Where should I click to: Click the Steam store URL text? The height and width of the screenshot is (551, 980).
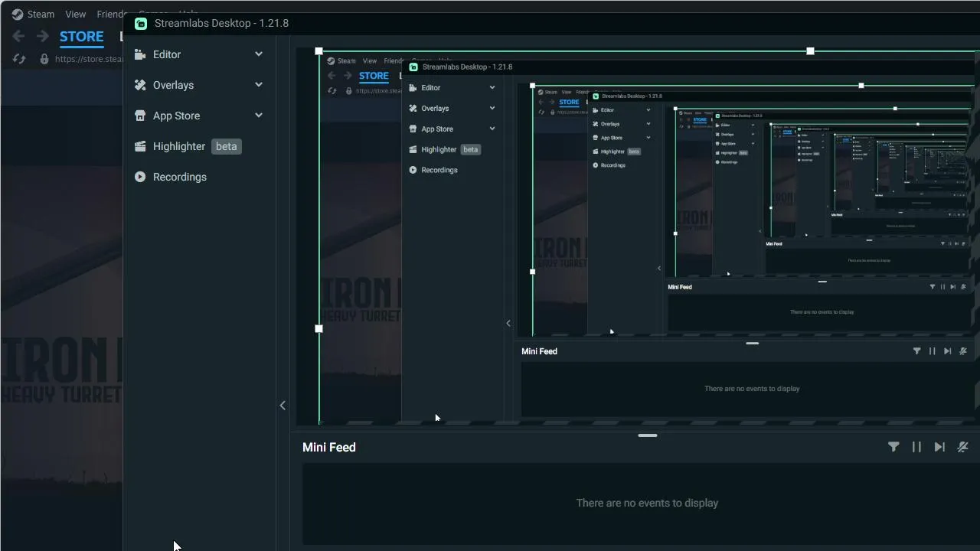click(x=89, y=59)
